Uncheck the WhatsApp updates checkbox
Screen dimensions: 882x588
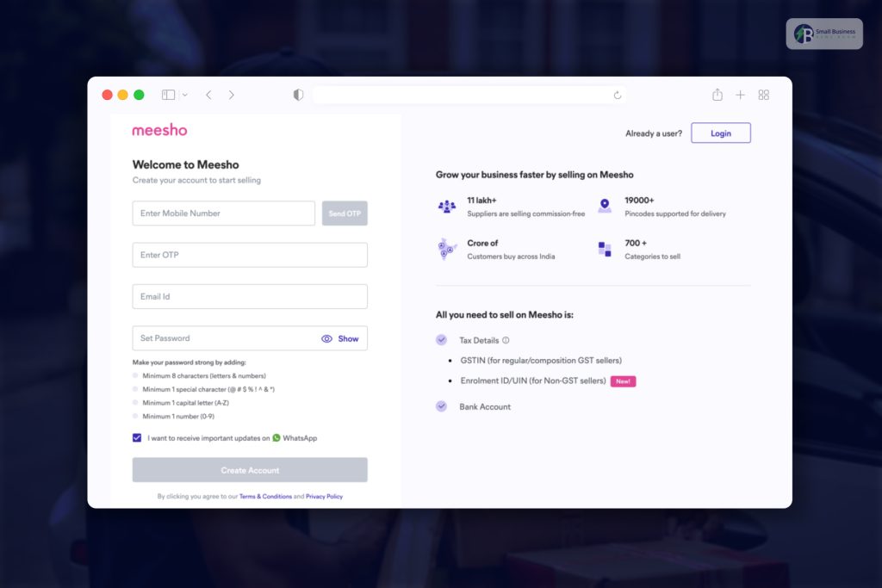pos(137,437)
